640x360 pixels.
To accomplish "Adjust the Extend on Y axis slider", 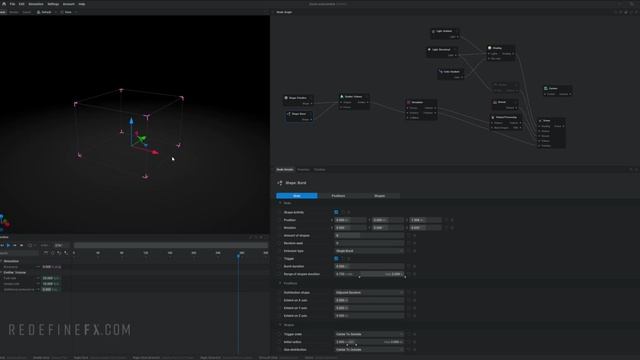I will point(369,308).
